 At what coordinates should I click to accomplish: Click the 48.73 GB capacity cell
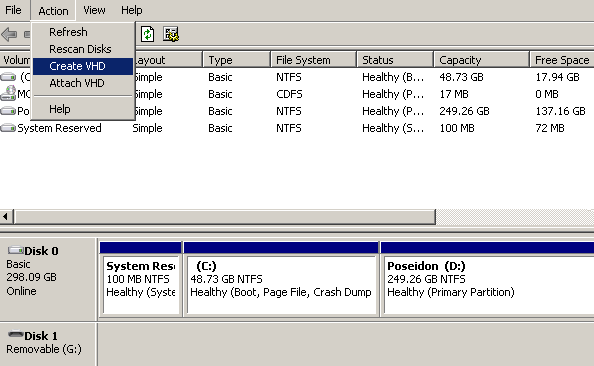pyautogui.click(x=461, y=77)
